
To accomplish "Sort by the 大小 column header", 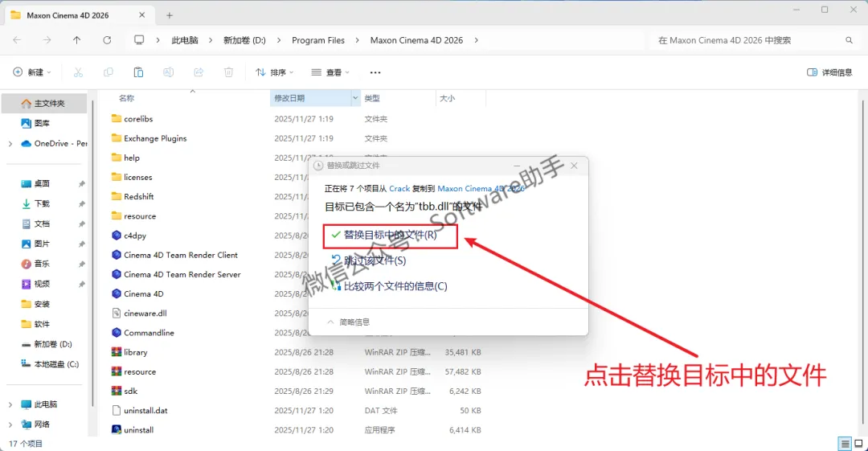I will pos(448,98).
